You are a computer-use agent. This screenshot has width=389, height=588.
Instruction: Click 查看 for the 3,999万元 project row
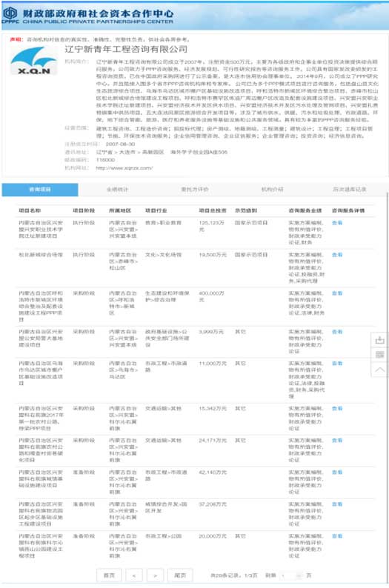point(337,332)
